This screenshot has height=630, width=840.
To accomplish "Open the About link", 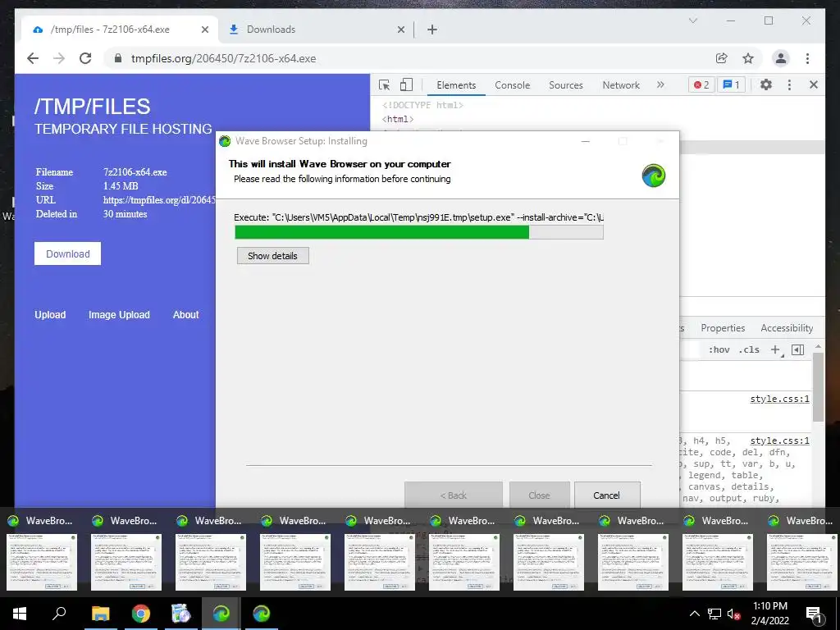I will (186, 315).
